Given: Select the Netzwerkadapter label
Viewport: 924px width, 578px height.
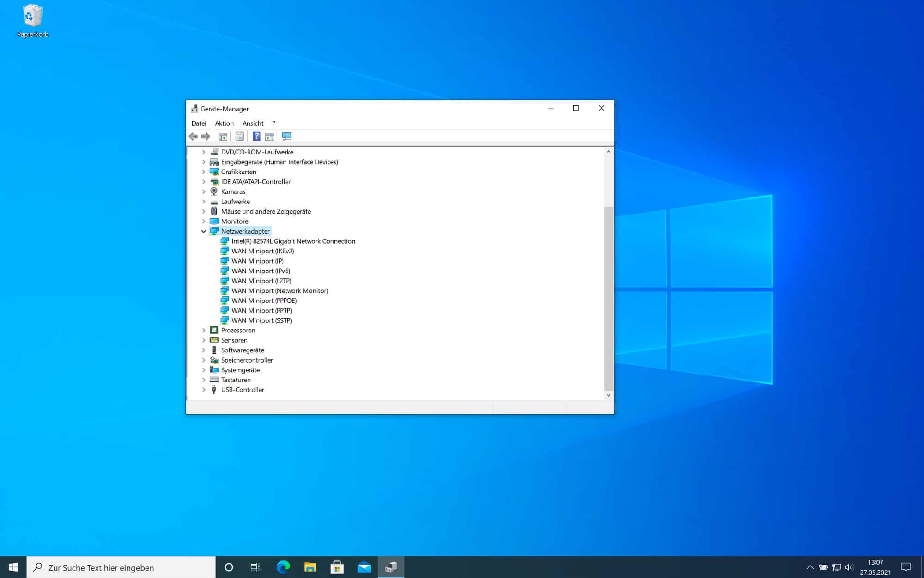Looking at the screenshot, I should [x=245, y=231].
